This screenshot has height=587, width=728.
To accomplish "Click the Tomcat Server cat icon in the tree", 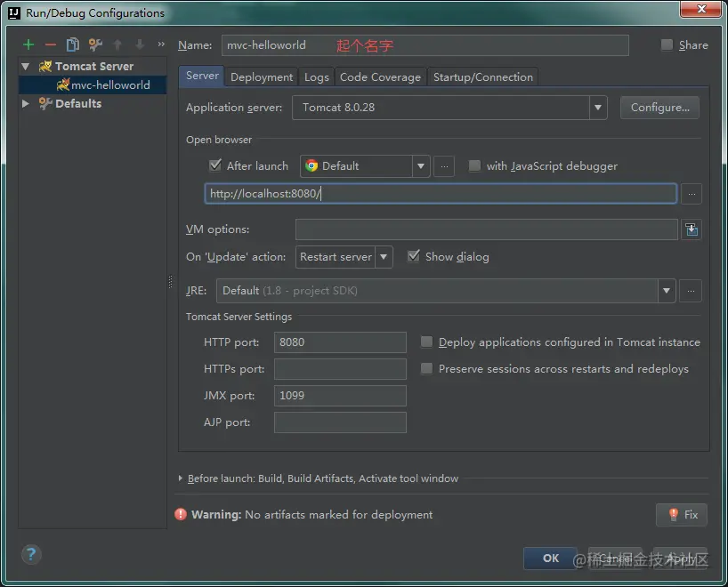I will pyautogui.click(x=45, y=67).
